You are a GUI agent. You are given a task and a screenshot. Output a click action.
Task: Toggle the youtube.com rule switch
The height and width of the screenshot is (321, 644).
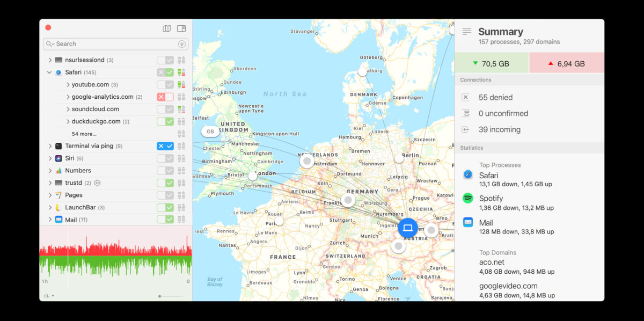[165, 85]
